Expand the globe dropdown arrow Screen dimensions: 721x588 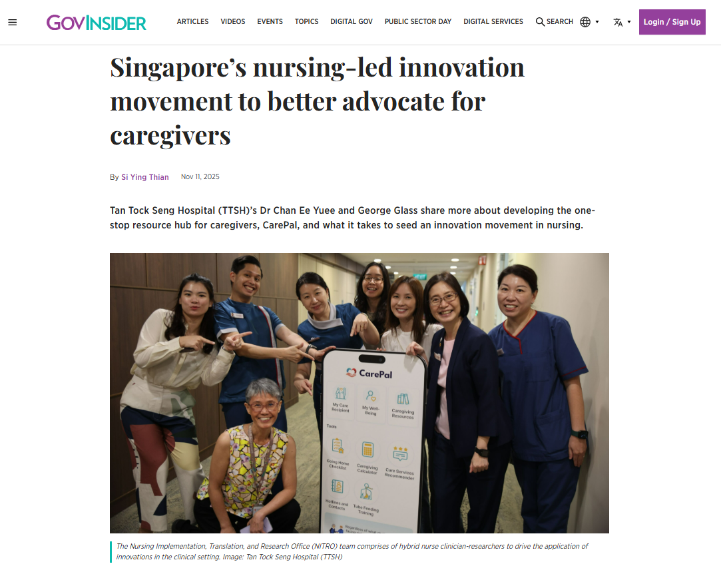coord(597,21)
